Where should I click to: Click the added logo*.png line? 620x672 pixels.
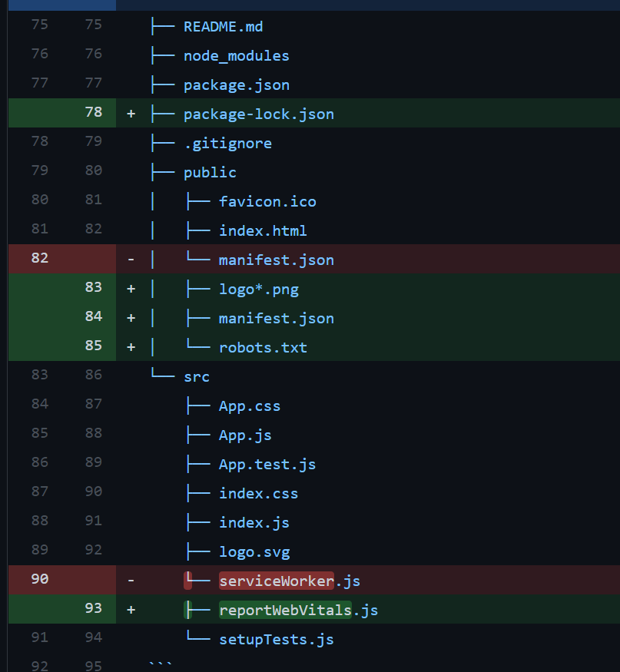pos(259,289)
